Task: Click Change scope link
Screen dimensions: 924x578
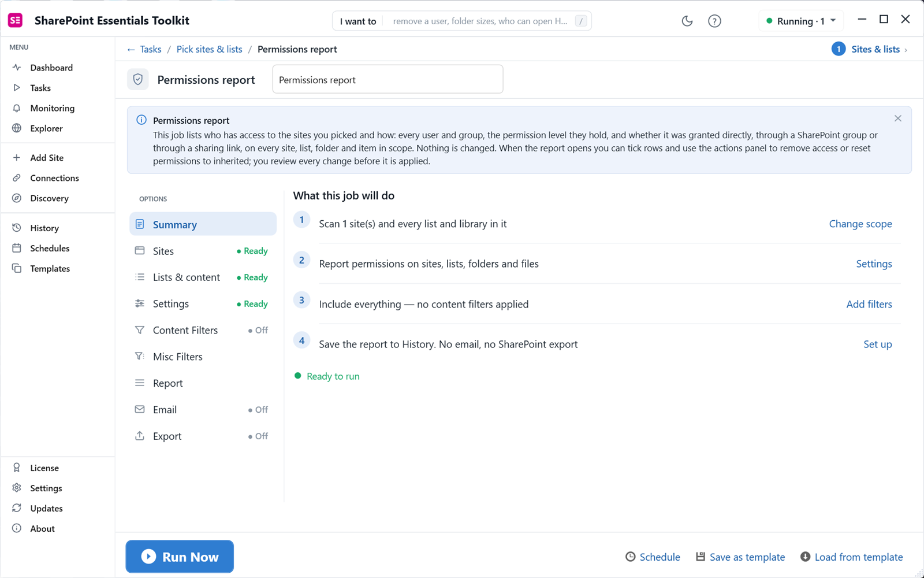Action: [860, 224]
